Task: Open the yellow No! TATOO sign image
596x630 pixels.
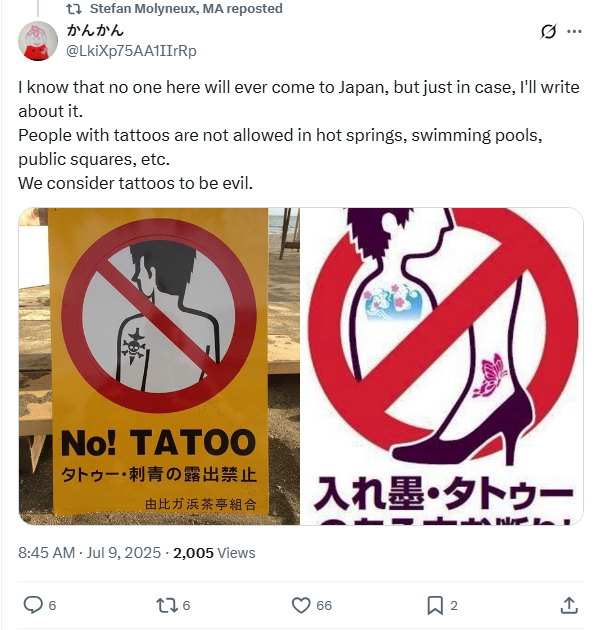Action: click(x=159, y=366)
